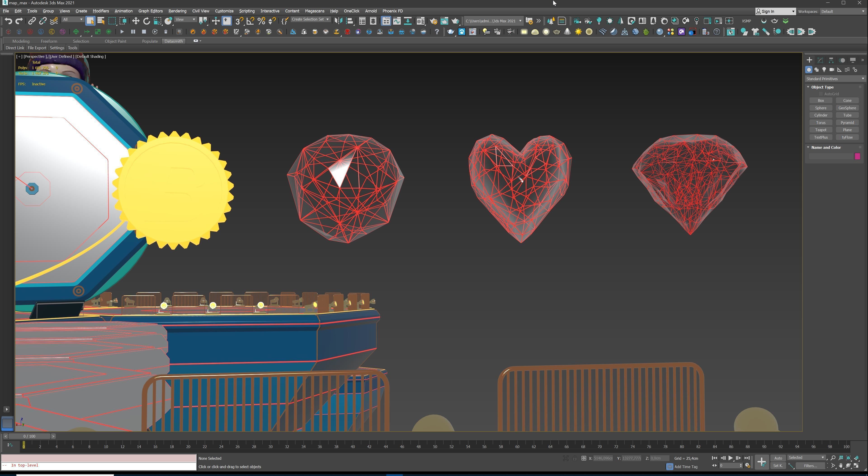Switch Create panel to Lights category
This screenshot has width=868, height=476.
(x=824, y=70)
